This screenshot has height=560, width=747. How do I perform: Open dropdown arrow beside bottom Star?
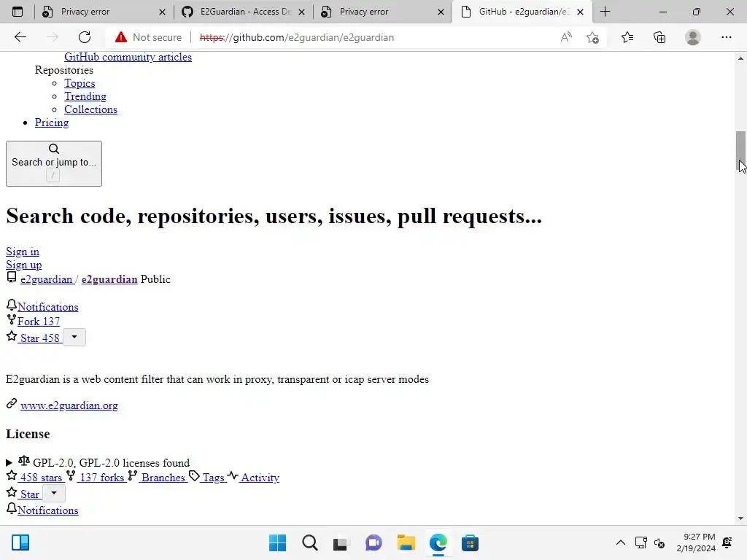54,494
